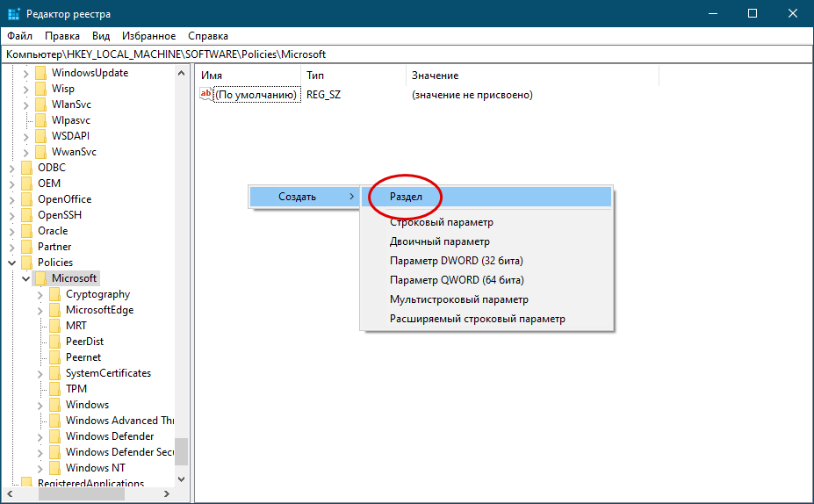Click tree scrollbar up arrow
The image size is (814, 504).
[x=181, y=73]
